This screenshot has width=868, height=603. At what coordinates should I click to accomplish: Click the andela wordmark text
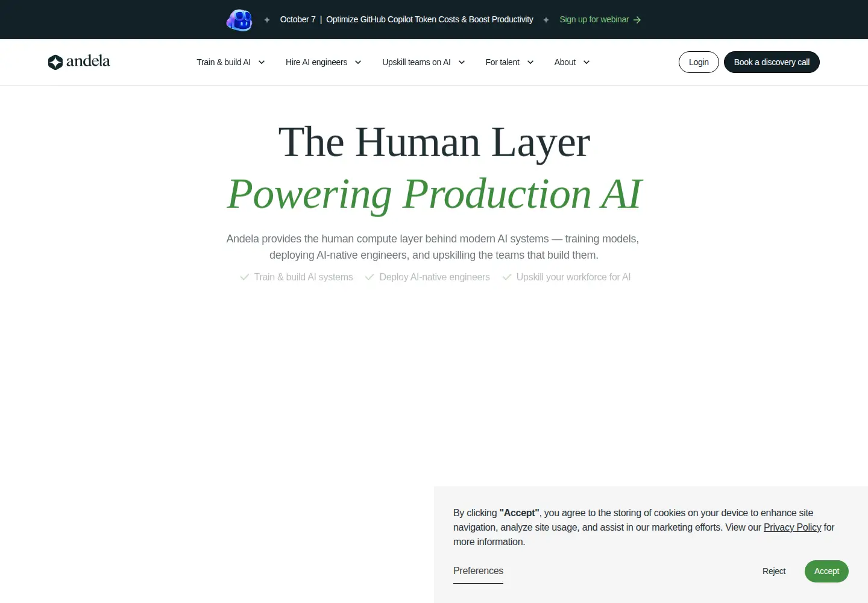(88, 61)
